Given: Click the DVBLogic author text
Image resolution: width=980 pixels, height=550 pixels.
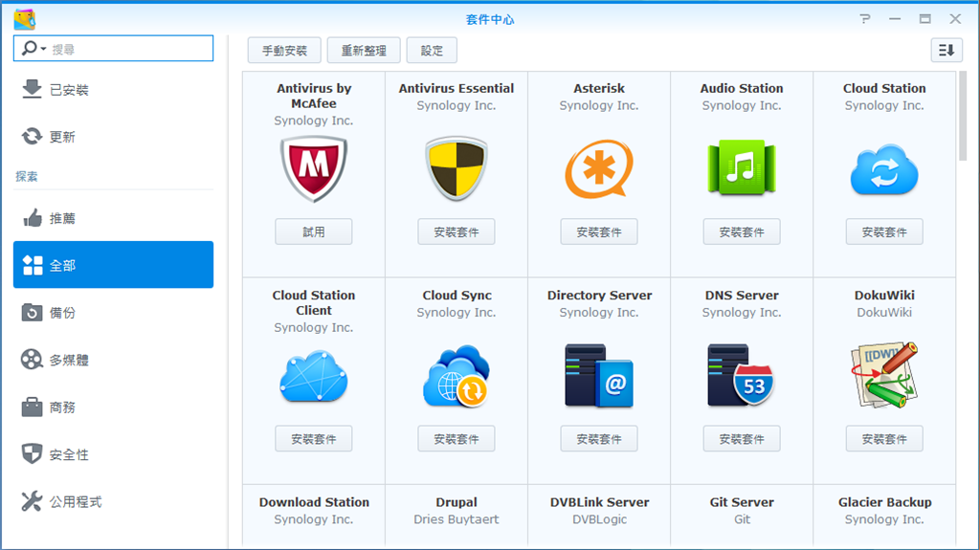Looking at the screenshot, I should 599,519.
